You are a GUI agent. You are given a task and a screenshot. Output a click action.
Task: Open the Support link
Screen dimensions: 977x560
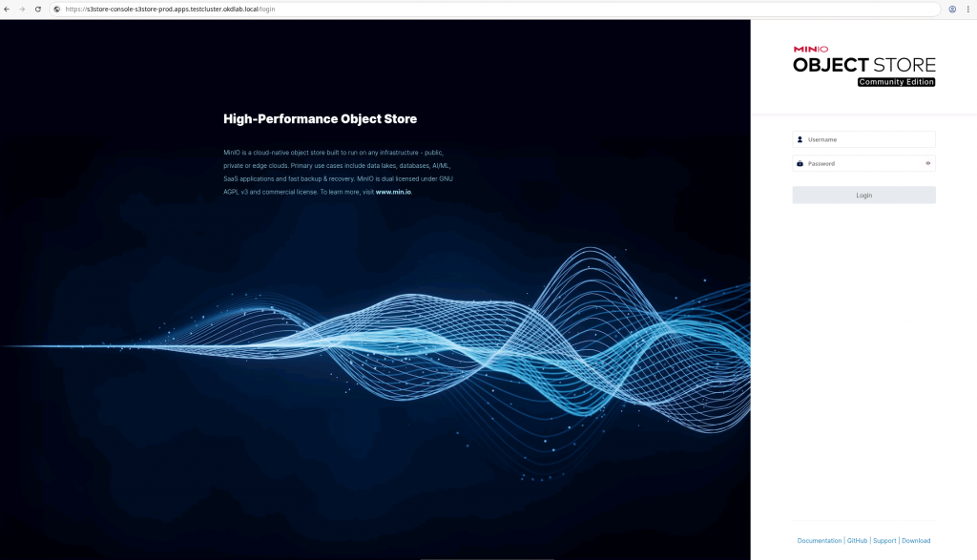(x=884, y=541)
